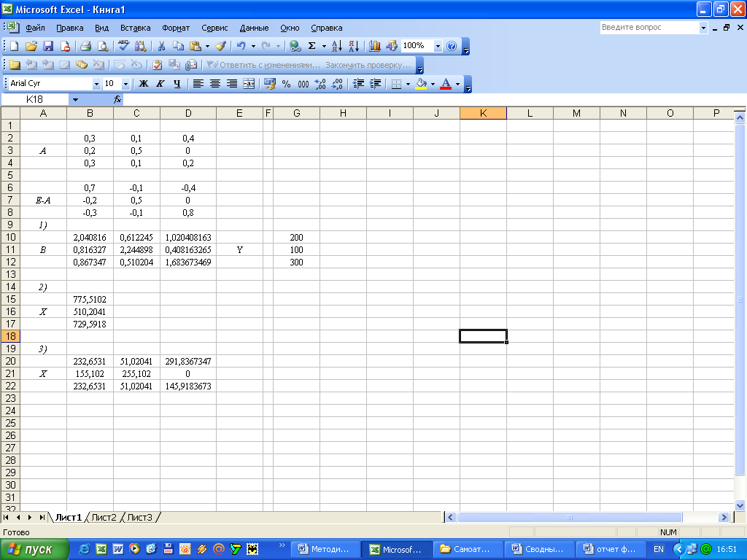Apply the yellow fill color bucket

421,85
